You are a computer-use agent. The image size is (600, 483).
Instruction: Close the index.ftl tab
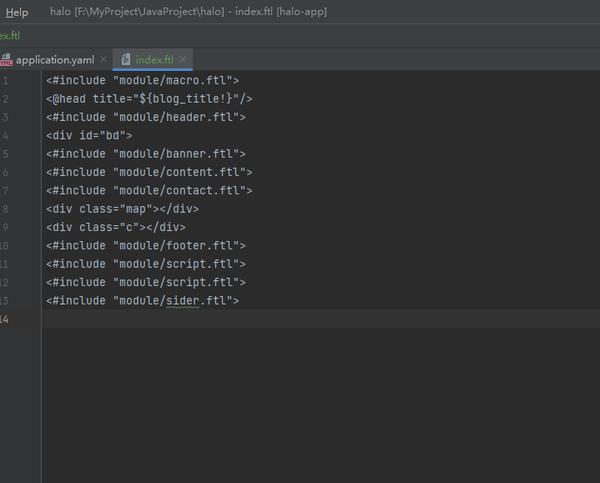coord(183,59)
